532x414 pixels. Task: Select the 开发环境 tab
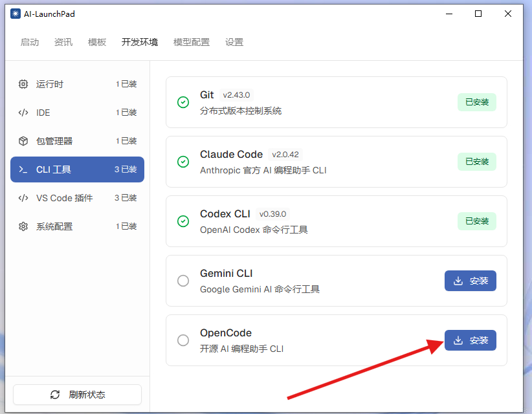tap(140, 42)
